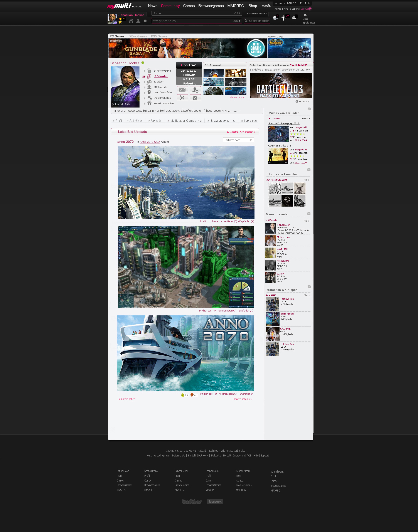Viewport: 418px width, 532px height.
Task: Check notifications via mail icon showing 41
Action: [x=294, y=18]
